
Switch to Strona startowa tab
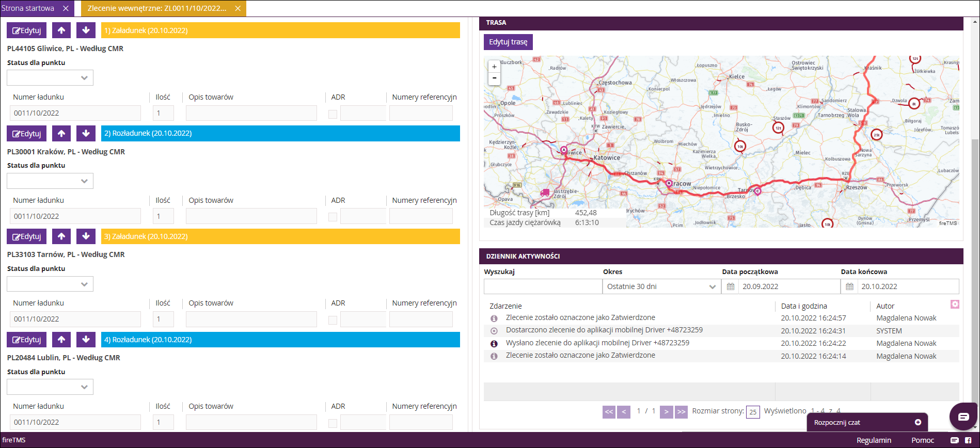pos(28,8)
